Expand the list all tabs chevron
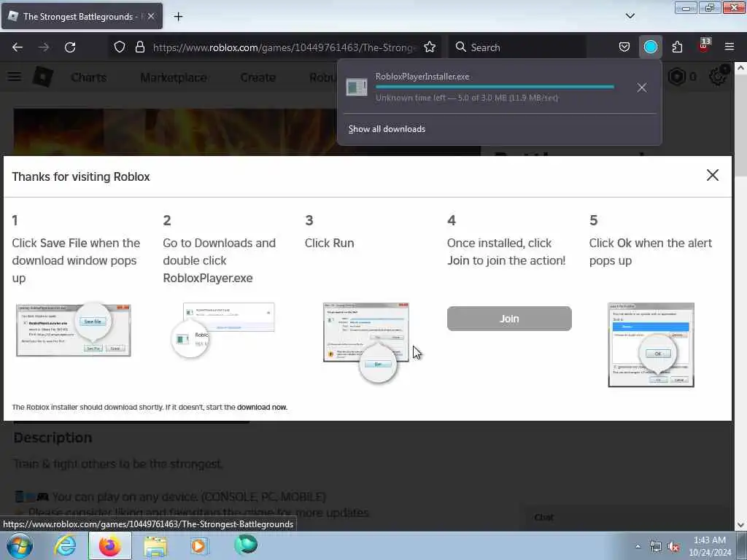The image size is (747, 560). pyautogui.click(x=630, y=16)
